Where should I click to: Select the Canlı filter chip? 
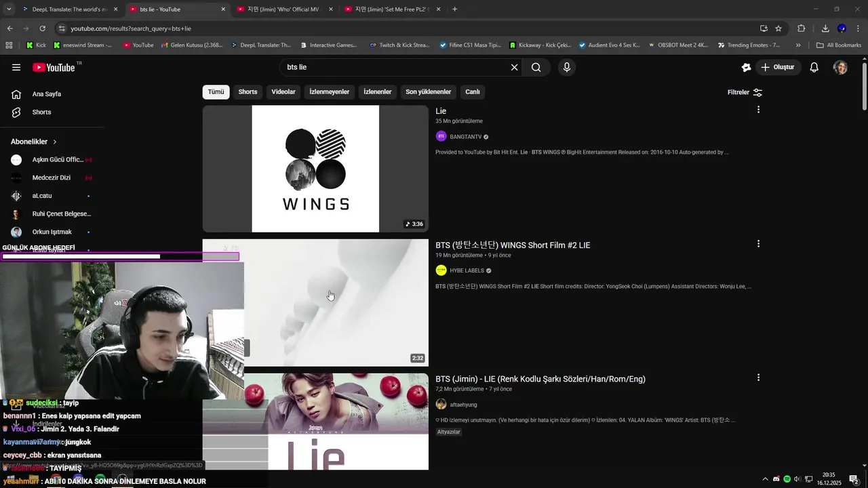(473, 92)
